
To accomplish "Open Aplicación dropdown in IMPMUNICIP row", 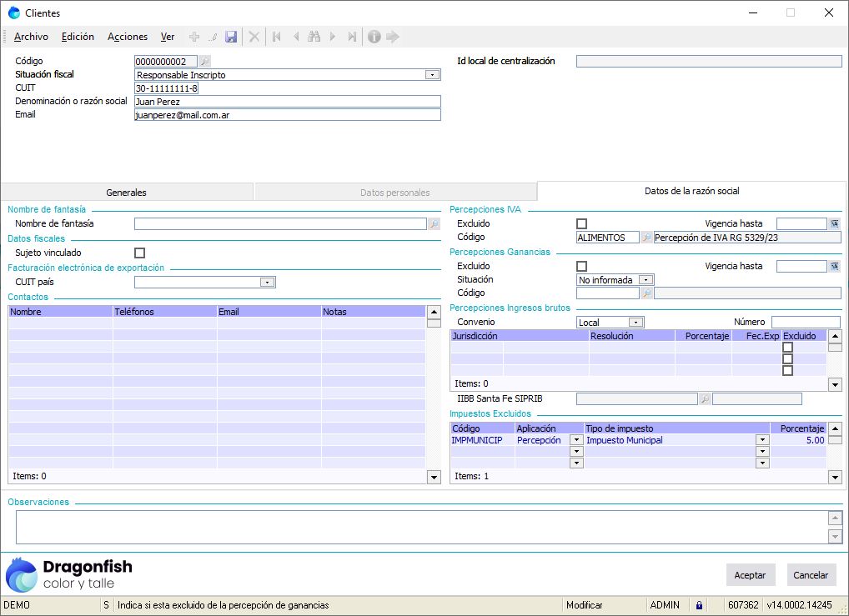I will (x=576, y=440).
